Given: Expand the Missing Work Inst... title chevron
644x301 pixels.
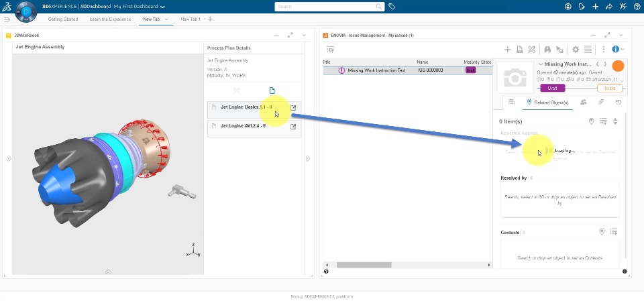Looking at the screenshot, I should tap(541, 64).
